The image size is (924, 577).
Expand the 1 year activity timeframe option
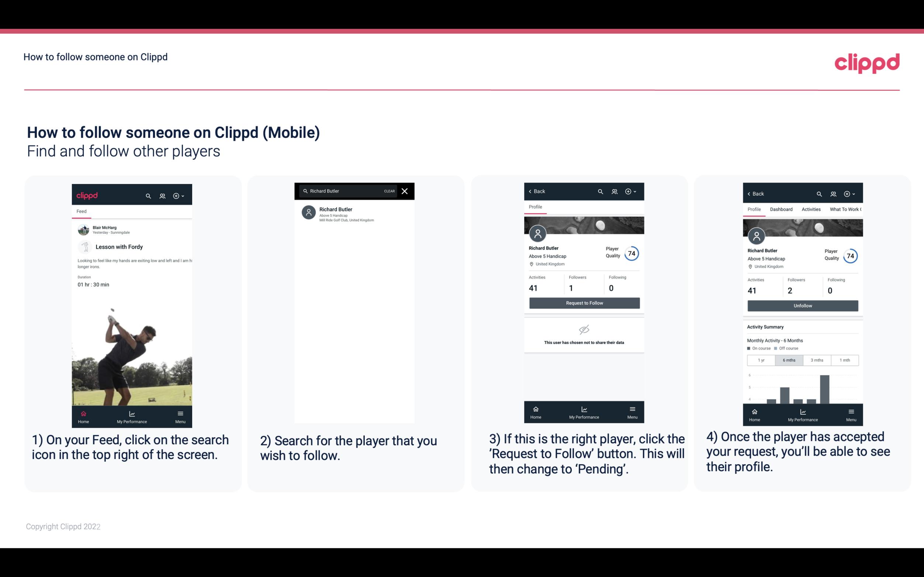761,359
